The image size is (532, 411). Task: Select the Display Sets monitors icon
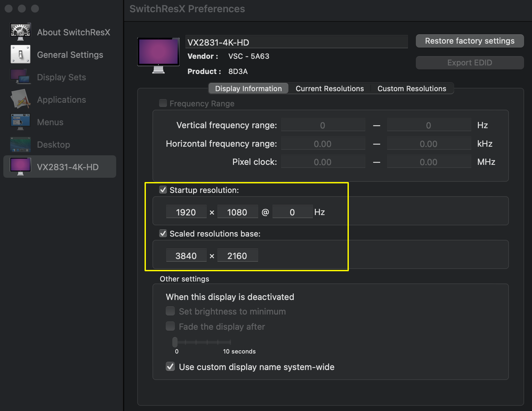[20, 77]
